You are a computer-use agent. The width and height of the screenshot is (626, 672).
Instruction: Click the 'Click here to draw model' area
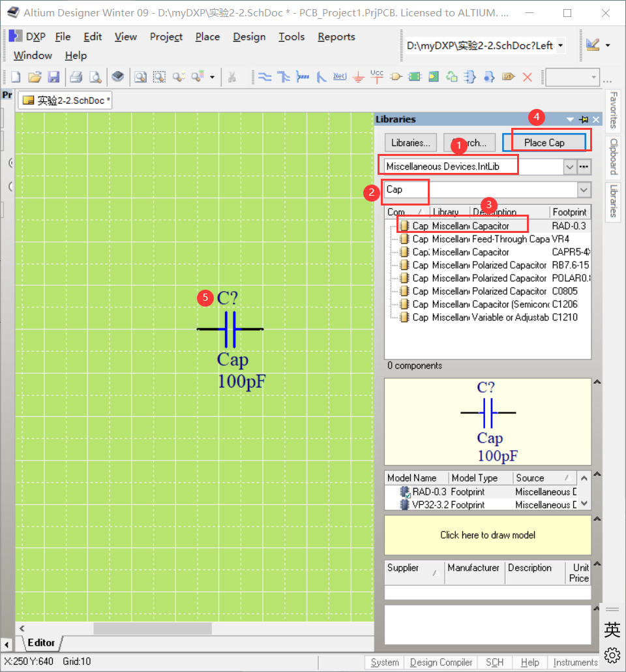pos(488,535)
